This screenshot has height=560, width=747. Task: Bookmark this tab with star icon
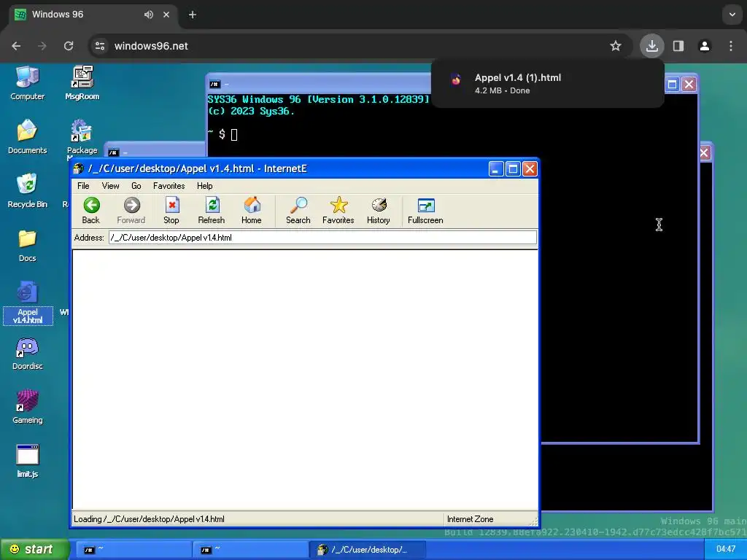[x=616, y=46]
